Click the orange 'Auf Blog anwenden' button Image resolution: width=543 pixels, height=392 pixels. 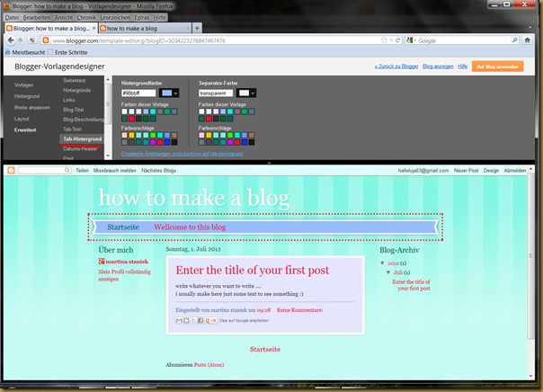coord(498,67)
